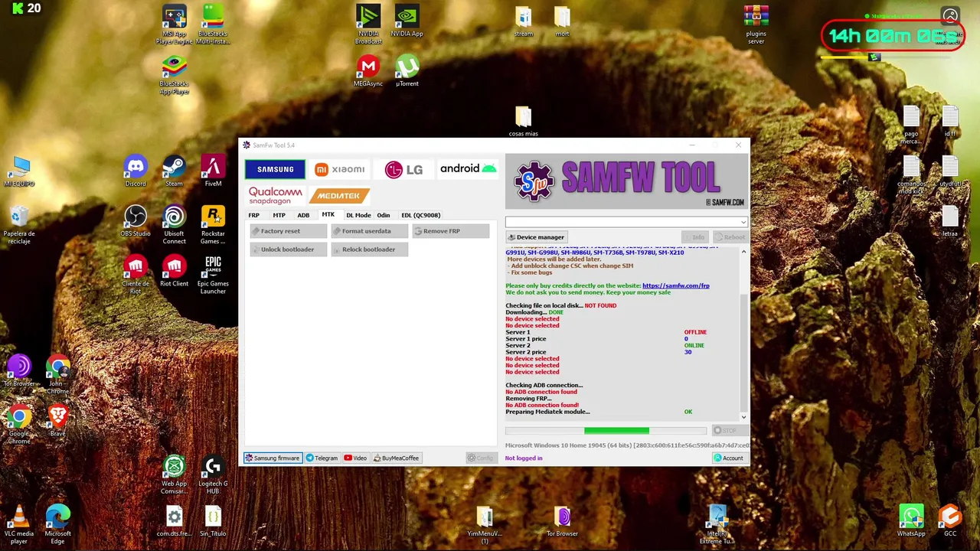The height and width of the screenshot is (551, 980).
Task: Open the NVIDIA Broadcast desktop icon
Action: [x=368, y=24]
